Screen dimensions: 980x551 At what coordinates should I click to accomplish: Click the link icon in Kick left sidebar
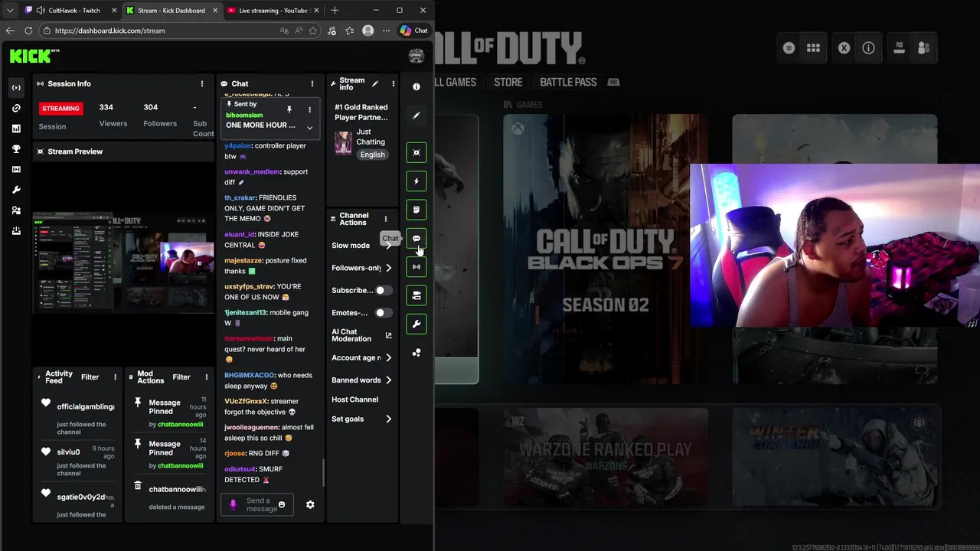click(16, 108)
